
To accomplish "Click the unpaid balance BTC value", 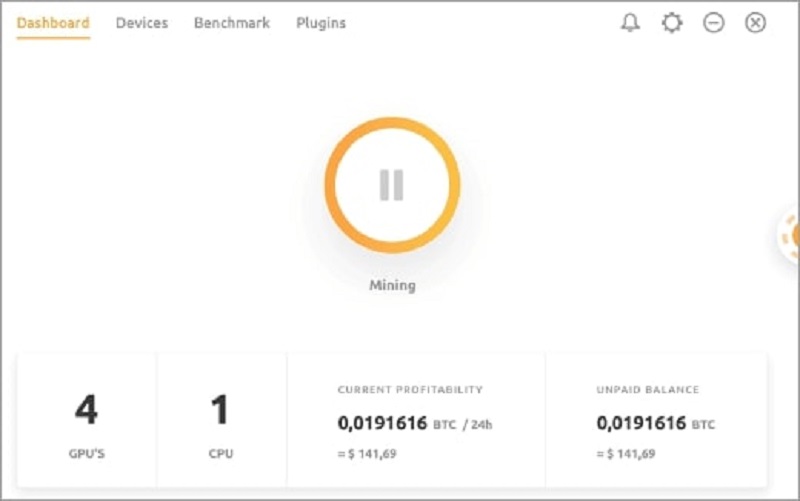I will (x=641, y=423).
